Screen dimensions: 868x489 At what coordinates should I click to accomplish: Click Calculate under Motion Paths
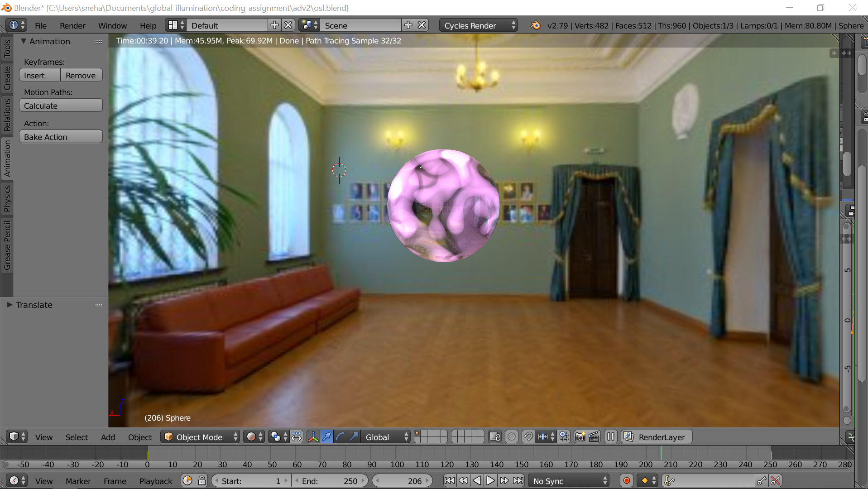61,105
